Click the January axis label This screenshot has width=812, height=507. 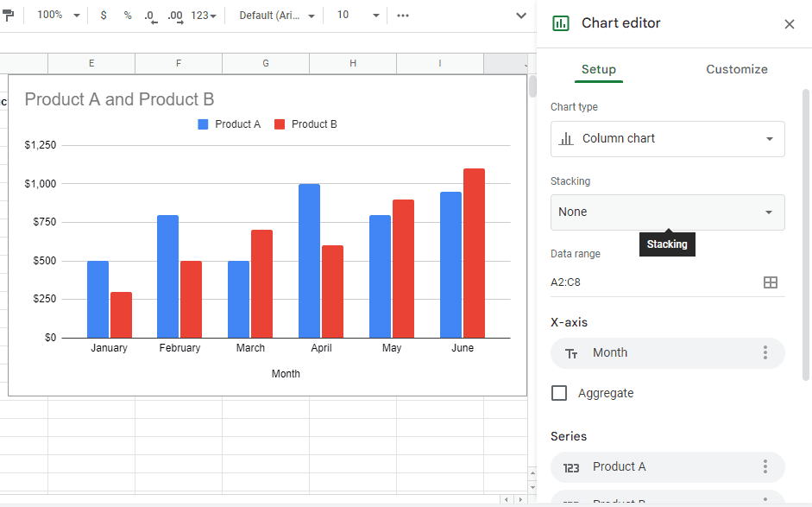click(x=109, y=348)
